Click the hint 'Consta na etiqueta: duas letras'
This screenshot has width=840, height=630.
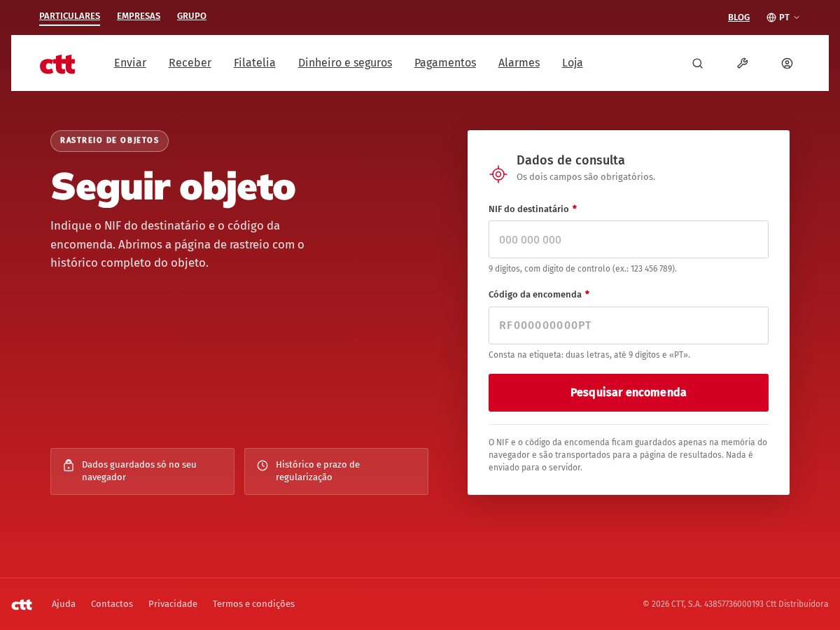point(589,355)
